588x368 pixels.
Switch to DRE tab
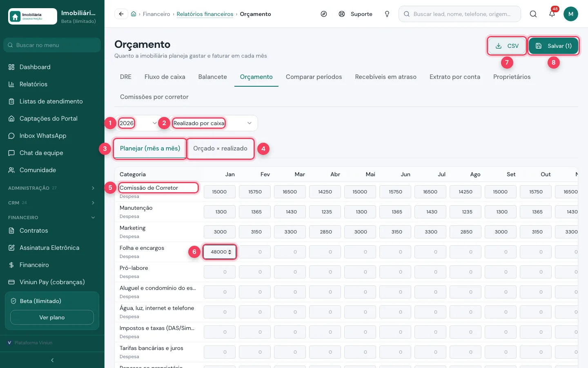click(x=126, y=77)
